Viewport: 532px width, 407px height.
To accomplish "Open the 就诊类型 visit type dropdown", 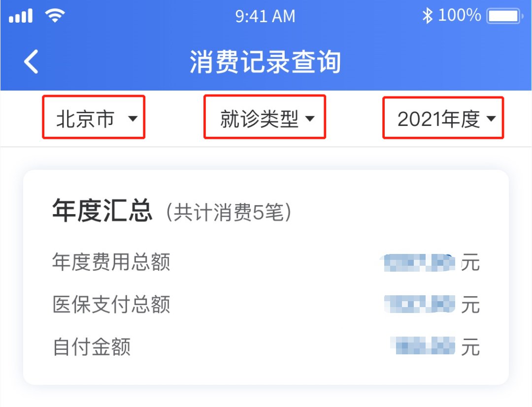I will (x=265, y=118).
